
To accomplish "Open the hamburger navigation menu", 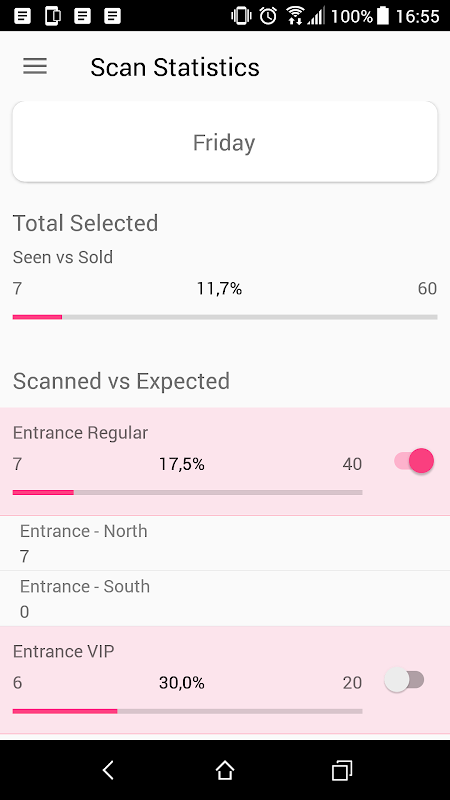I will click(x=35, y=66).
